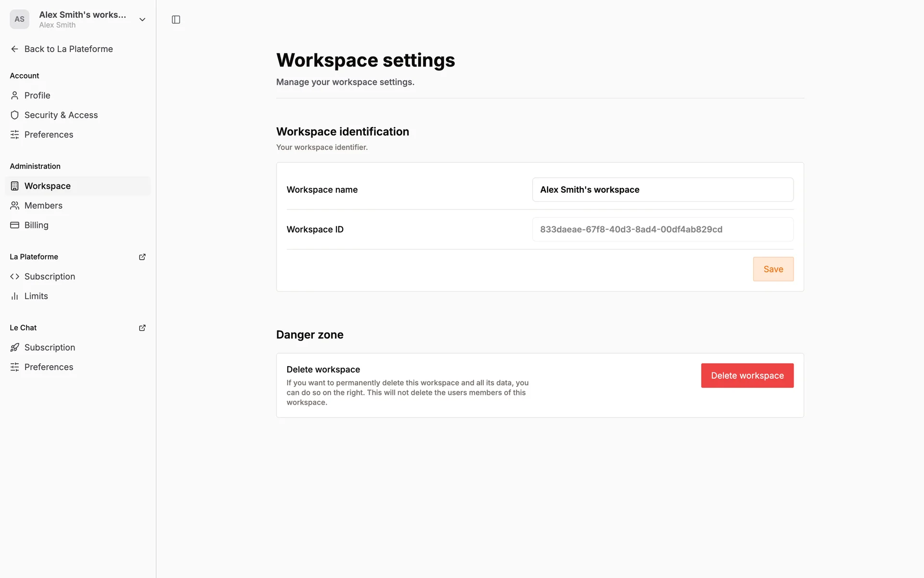Toggle the sidebar collapse icon
Viewport: 924px width, 578px height.
point(176,20)
